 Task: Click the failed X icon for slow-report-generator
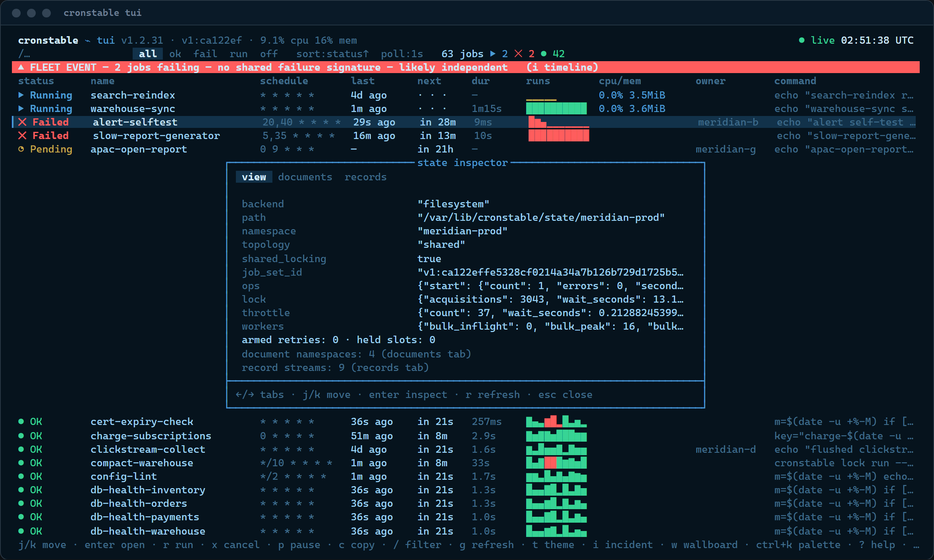pos(23,135)
